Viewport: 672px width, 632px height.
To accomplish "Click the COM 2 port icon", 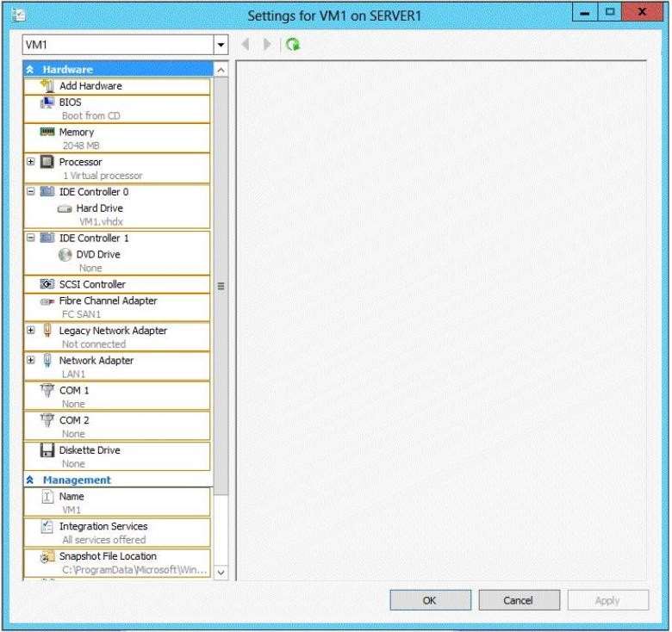I will [x=47, y=420].
